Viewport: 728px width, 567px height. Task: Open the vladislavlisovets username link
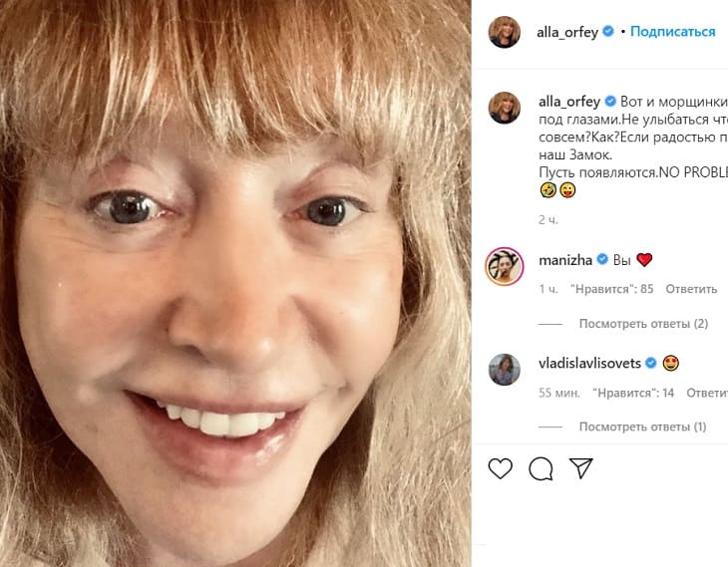tap(590, 364)
